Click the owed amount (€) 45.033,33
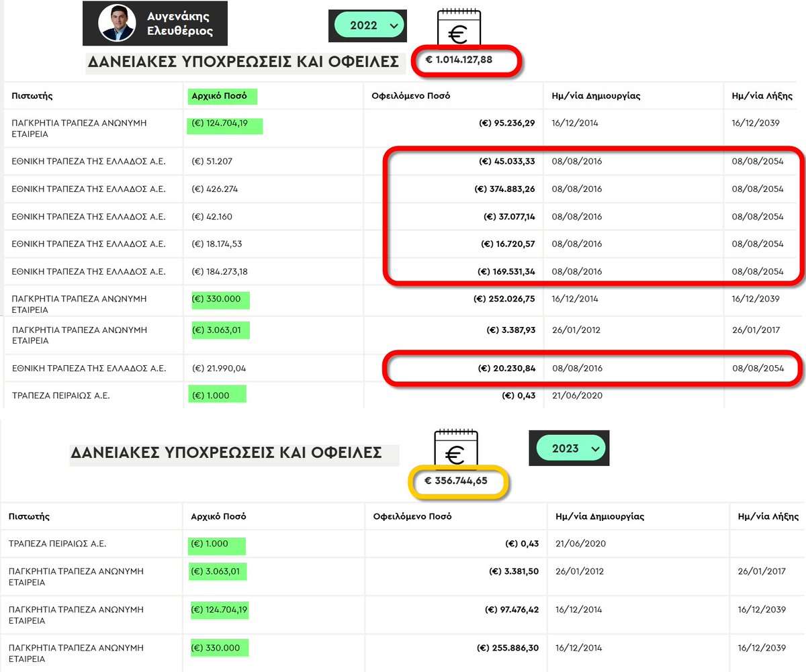806x672 pixels. [x=506, y=161]
